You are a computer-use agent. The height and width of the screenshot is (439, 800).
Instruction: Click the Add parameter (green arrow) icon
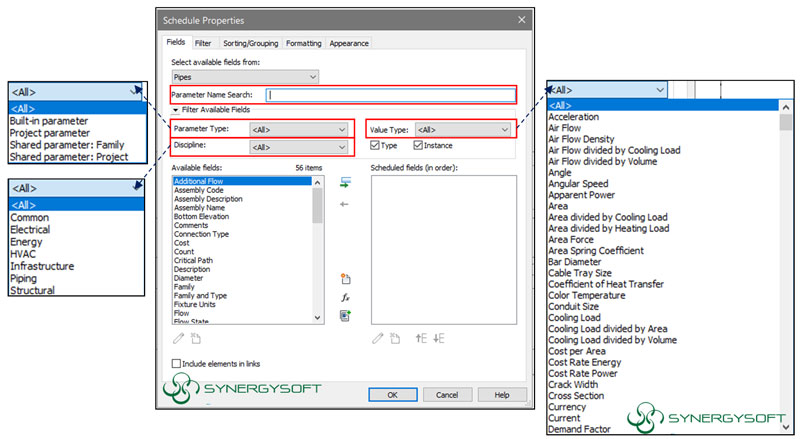coord(345,183)
